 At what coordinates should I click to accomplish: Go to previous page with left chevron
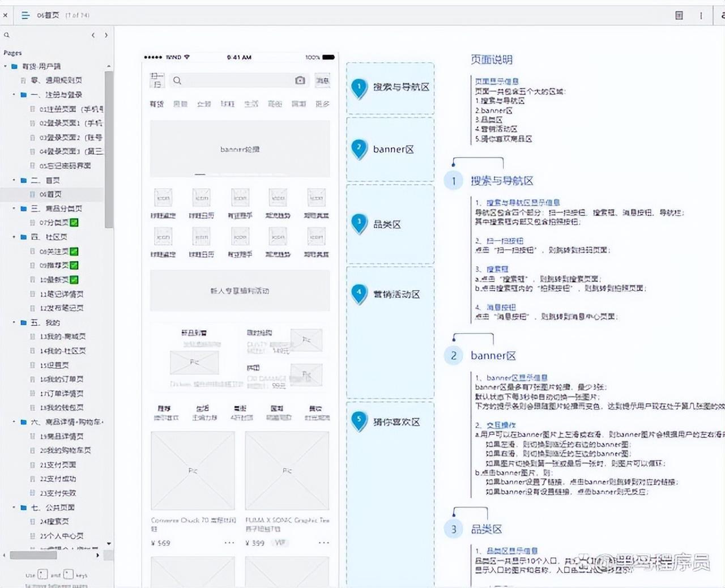[x=93, y=35]
